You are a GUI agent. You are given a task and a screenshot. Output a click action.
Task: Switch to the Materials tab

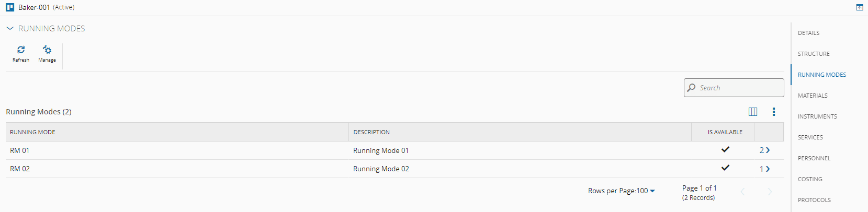pyautogui.click(x=813, y=96)
